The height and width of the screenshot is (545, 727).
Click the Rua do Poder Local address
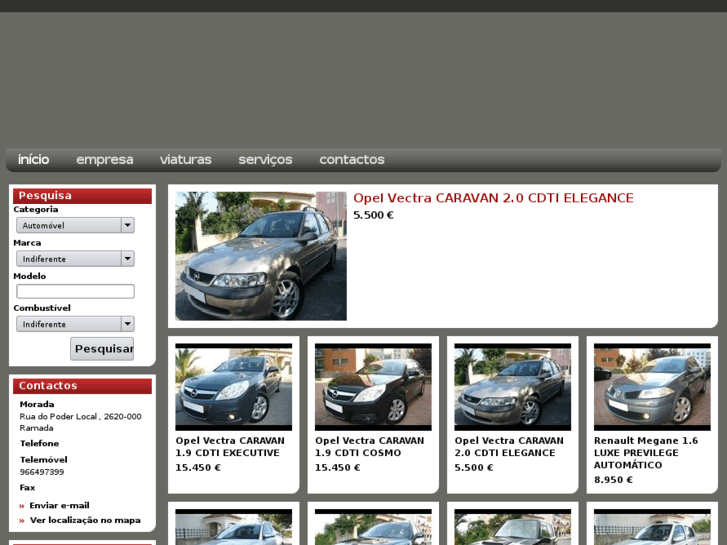point(80,422)
